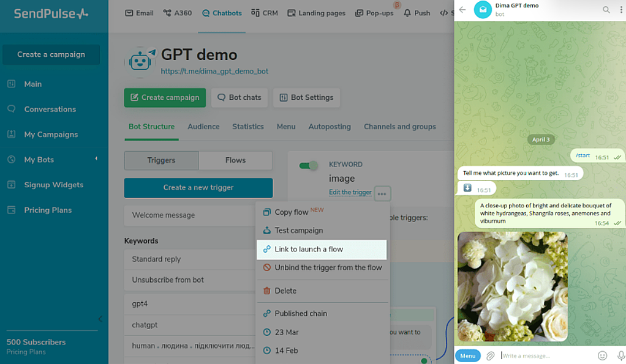Open the white flowers bouquet image
Viewport: 626px width, 364px height.
[x=513, y=287]
